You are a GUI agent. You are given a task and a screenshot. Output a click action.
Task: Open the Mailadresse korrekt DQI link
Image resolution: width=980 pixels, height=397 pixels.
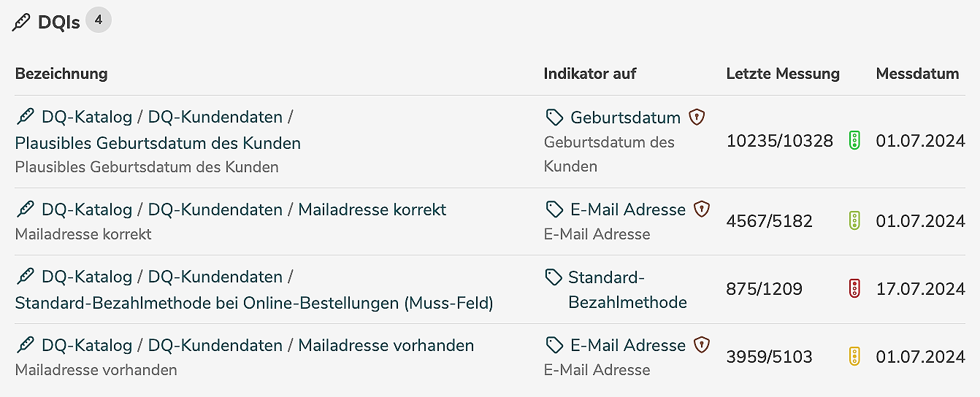[372, 209]
